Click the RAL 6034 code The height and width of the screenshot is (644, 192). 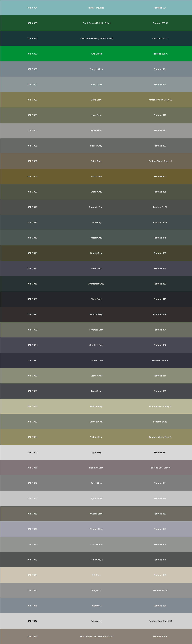32,8
